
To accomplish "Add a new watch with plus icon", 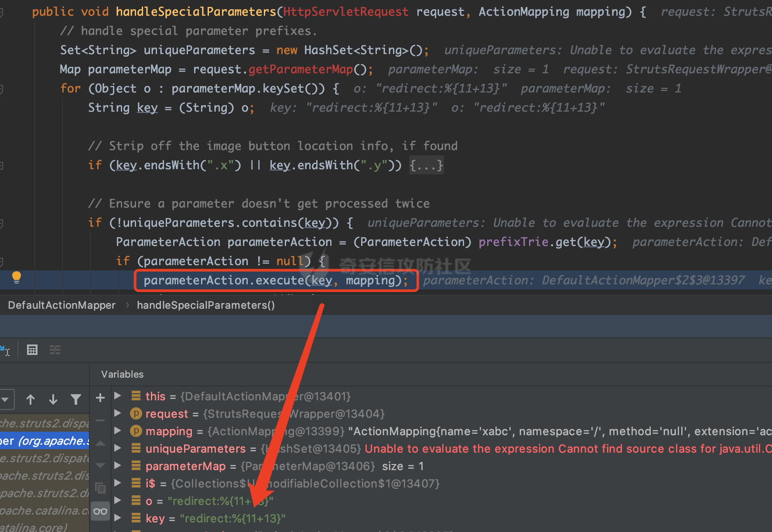I will click(x=100, y=398).
